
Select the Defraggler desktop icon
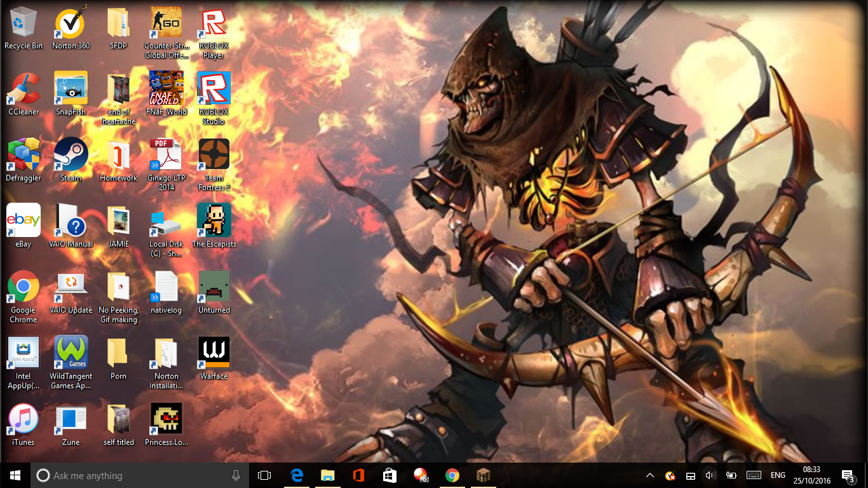[x=24, y=156]
